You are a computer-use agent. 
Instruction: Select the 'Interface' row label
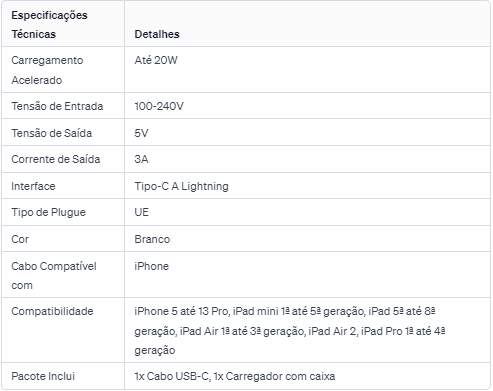click(33, 186)
